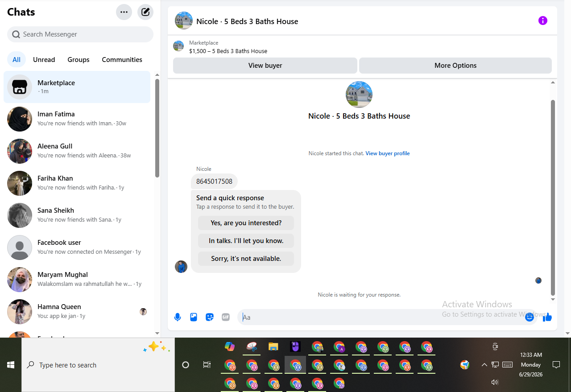Screen dimensions: 571x392
Task: Open chat with Hamna Queen
Action: click(77, 312)
